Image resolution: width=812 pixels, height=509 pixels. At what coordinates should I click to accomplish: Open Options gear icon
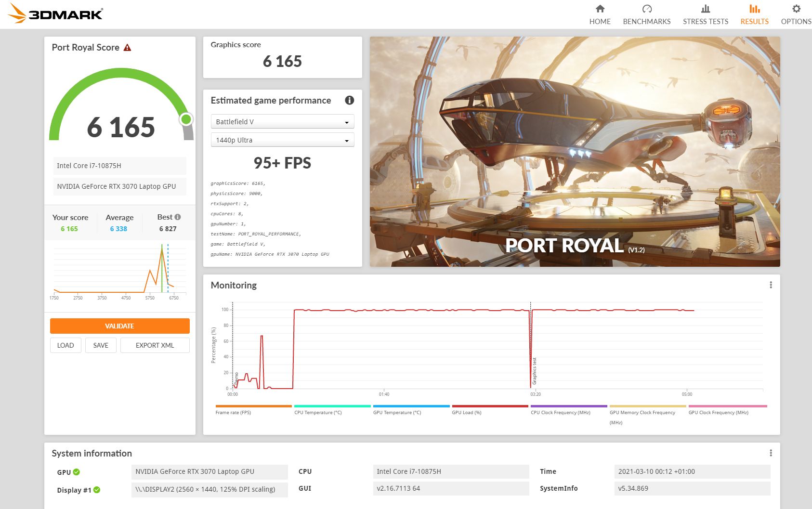tap(796, 9)
